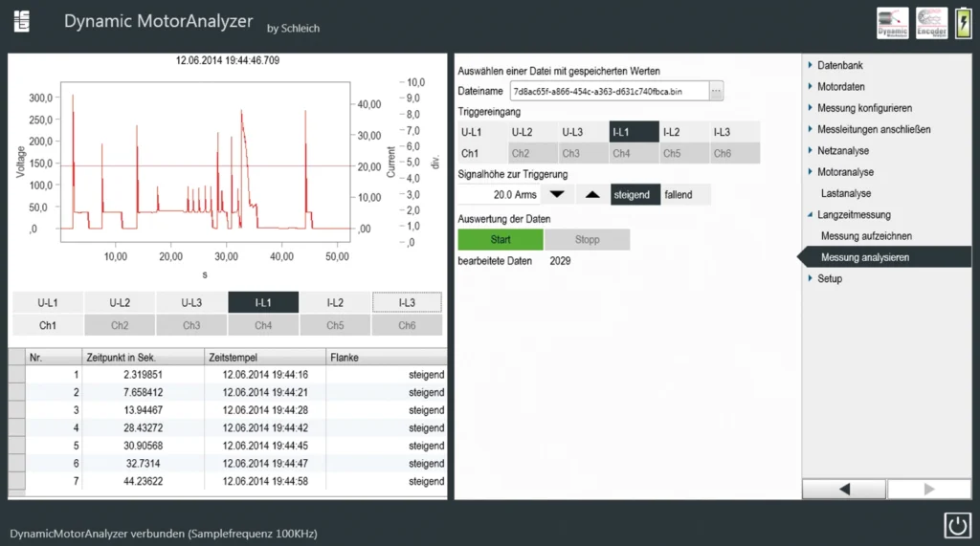Increase trigger level with the up arrow
Viewport: 980px width, 546px height.
[x=592, y=194]
